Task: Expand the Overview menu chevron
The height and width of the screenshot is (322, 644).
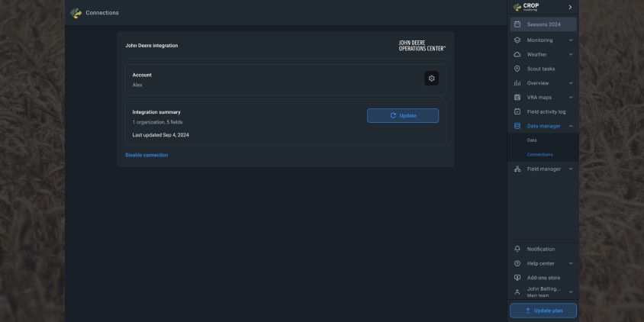Action: click(x=571, y=83)
